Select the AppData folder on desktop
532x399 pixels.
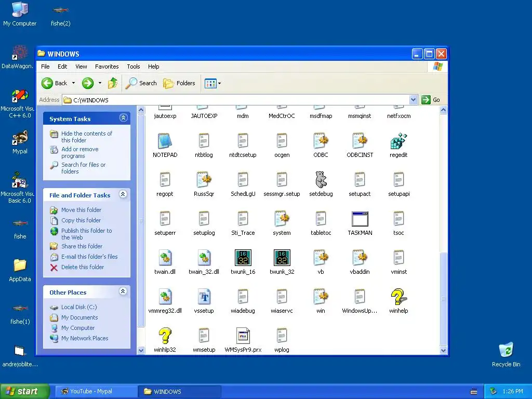(x=20, y=265)
